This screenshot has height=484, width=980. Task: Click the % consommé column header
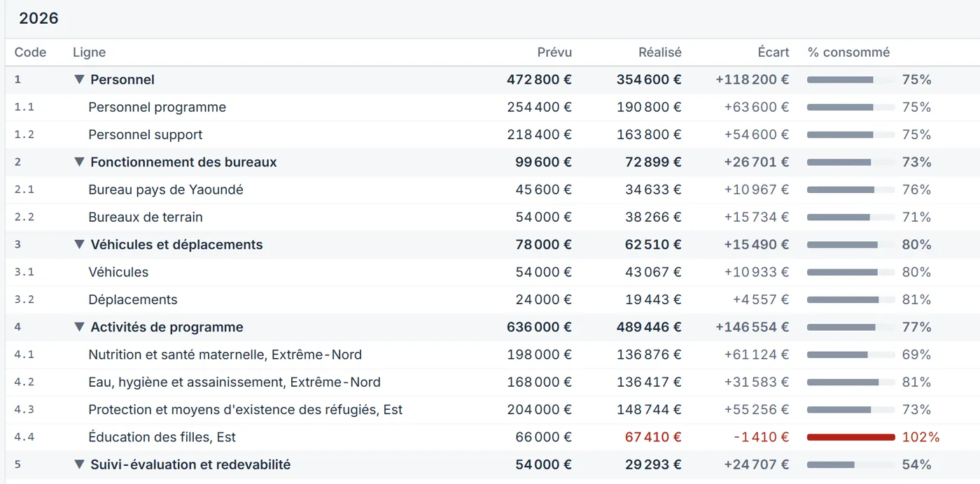848,52
